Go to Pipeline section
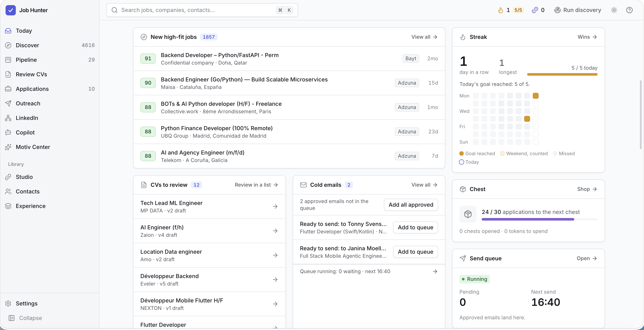Viewport: 644px width, 330px height. (50, 60)
